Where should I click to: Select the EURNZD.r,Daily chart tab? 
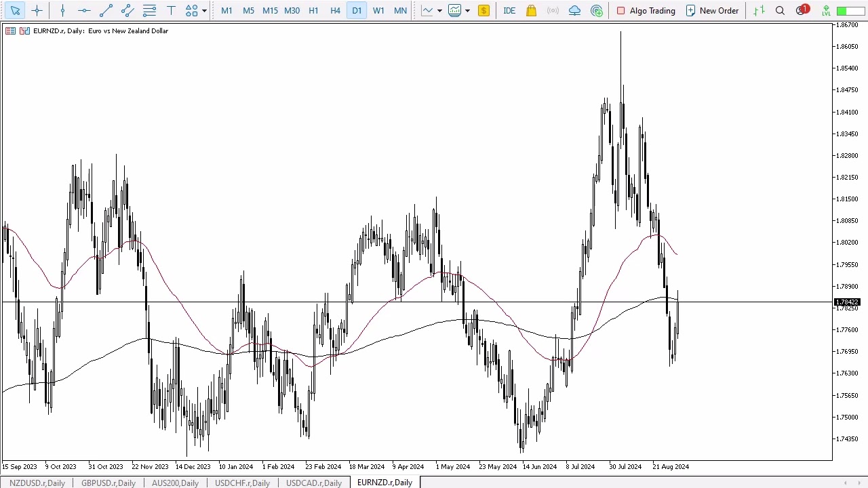tap(384, 483)
